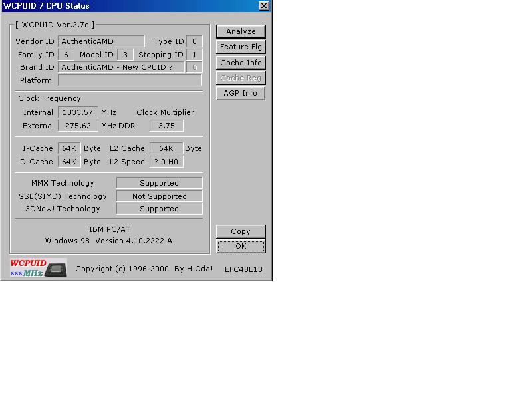Click the 'SSE(SIMD) Technology' label
Viewport: 532px width, 399px height.
click(x=63, y=196)
